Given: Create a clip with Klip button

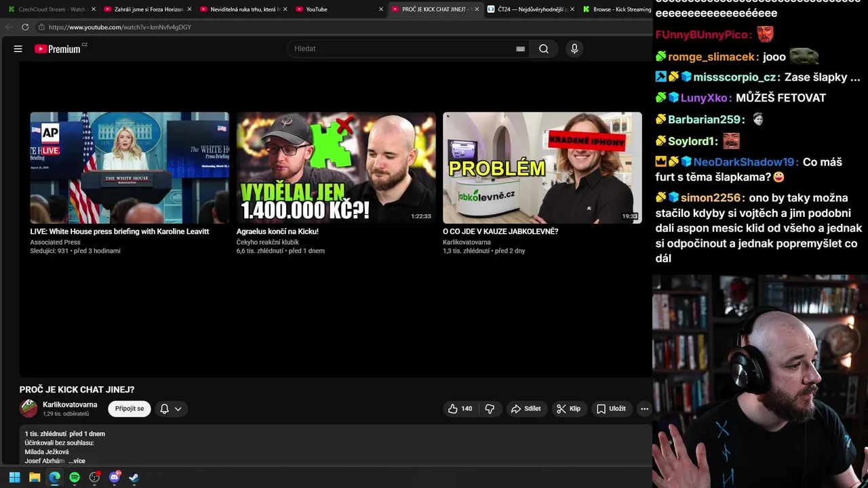Looking at the screenshot, I should click(568, 409).
